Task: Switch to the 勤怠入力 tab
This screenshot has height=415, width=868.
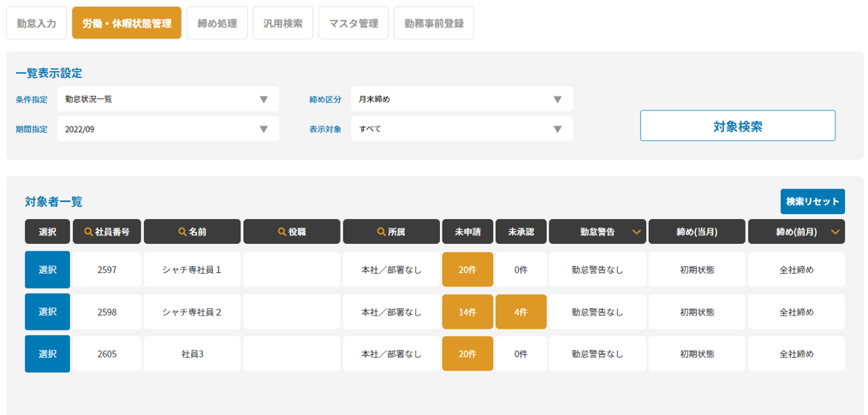Action: pyautogui.click(x=36, y=23)
